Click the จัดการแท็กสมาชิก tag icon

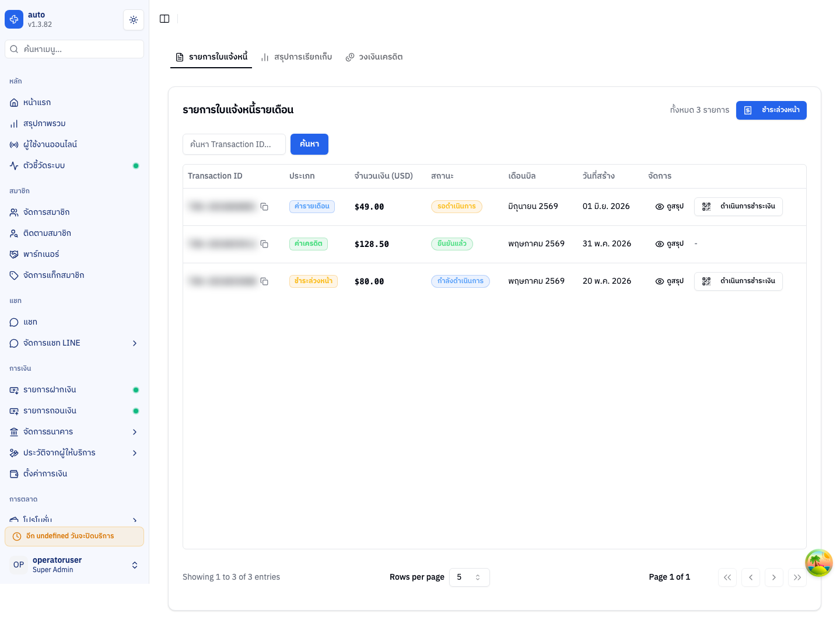14,276
